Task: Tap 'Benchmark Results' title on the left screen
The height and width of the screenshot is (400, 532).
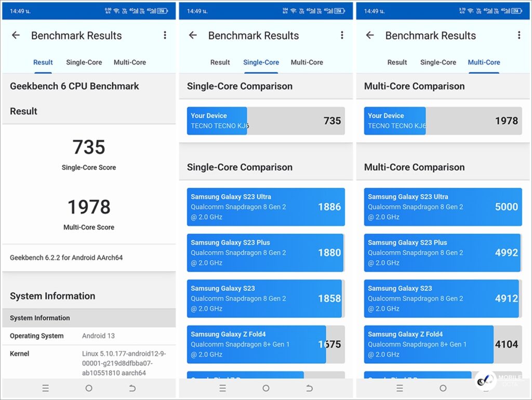Action: pyautogui.click(x=76, y=36)
